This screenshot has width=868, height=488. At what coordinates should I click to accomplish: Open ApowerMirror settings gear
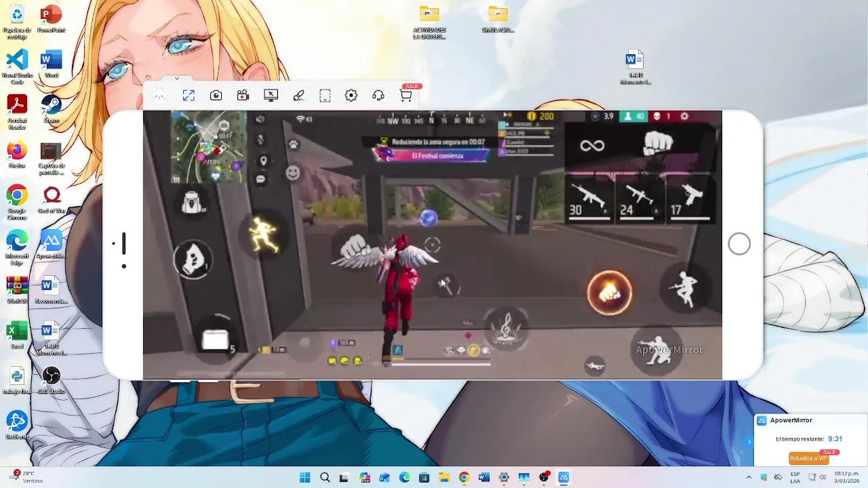(351, 96)
